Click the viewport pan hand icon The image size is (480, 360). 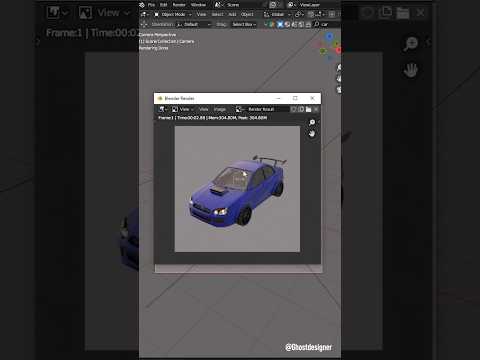(x=338, y=79)
